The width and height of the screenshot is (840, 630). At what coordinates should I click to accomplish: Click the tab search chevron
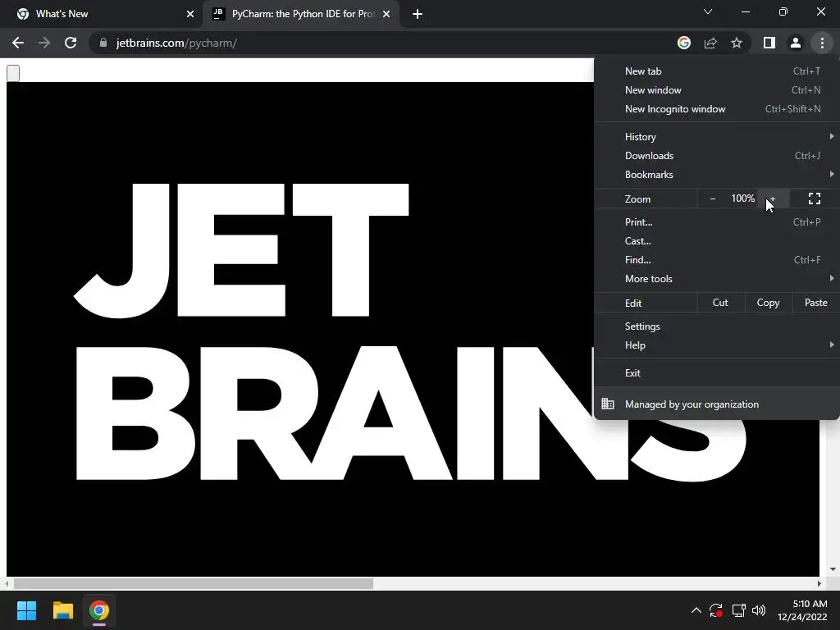click(708, 11)
